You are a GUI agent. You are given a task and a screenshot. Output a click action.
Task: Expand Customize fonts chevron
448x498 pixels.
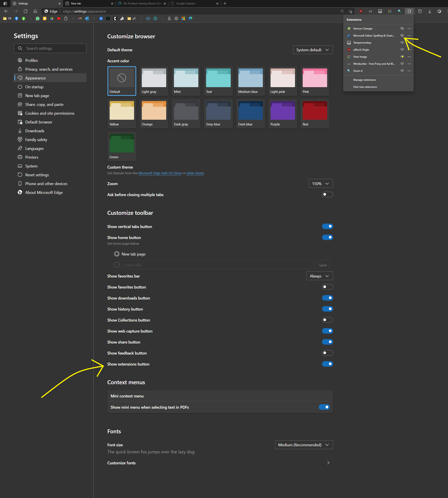[328, 463]
